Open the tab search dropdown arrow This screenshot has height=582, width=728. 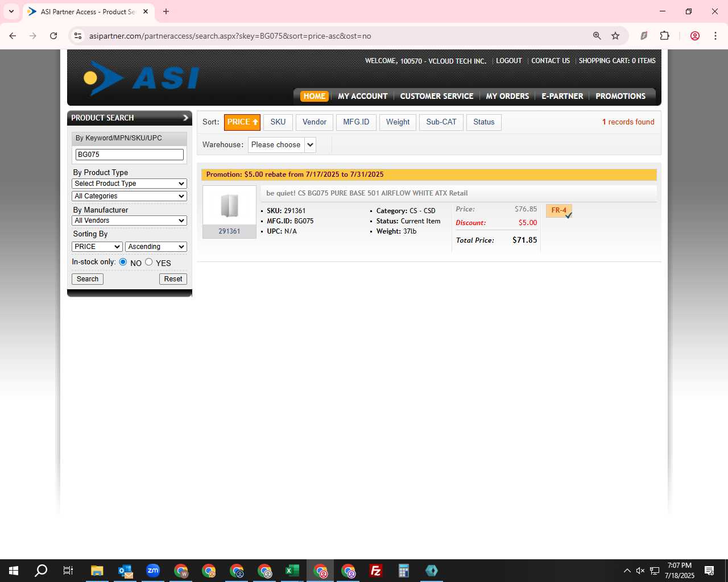tap(11, 11)
